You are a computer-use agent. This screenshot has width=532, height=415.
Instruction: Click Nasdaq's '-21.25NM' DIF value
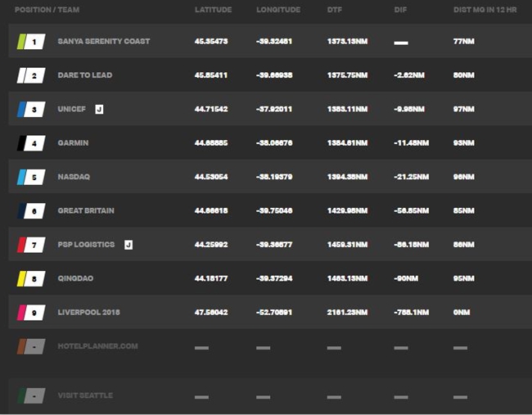pyautogui.click(x=412, y=177)
